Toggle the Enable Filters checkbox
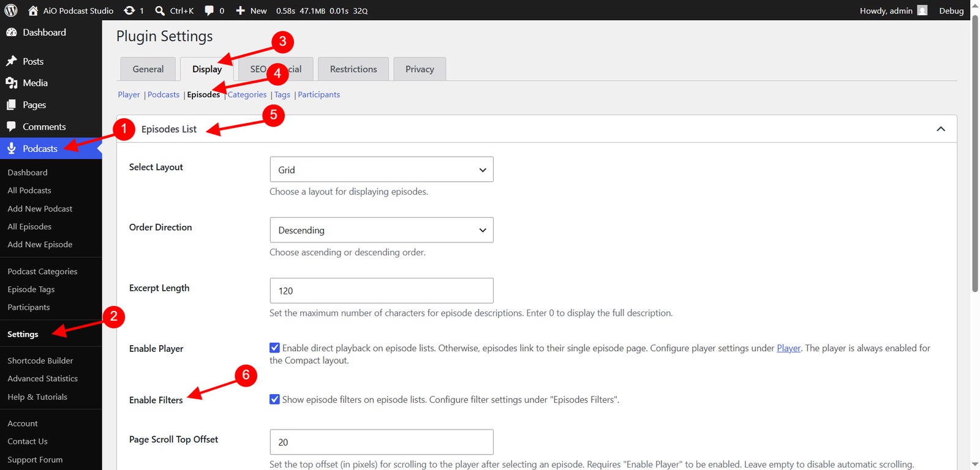The width and height of the screenshot is (980, 470). [x=274, y=399]
